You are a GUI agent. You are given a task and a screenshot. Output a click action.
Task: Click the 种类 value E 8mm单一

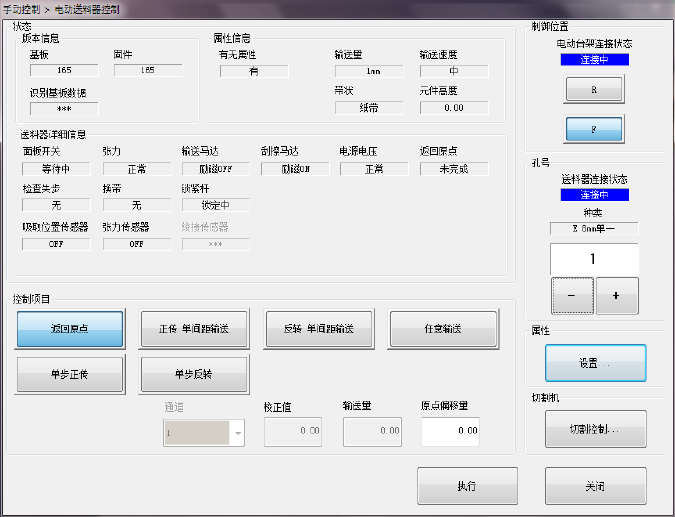[594, 229]
